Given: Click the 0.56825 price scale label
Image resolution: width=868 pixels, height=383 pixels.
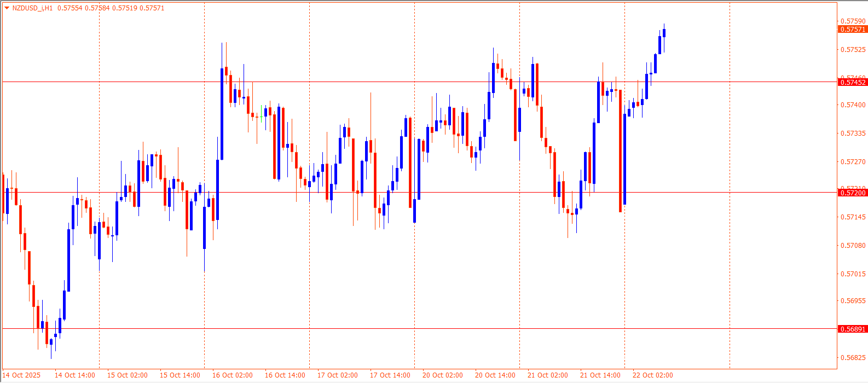Looking at the screenshot, I should click(x=853, y=358).
